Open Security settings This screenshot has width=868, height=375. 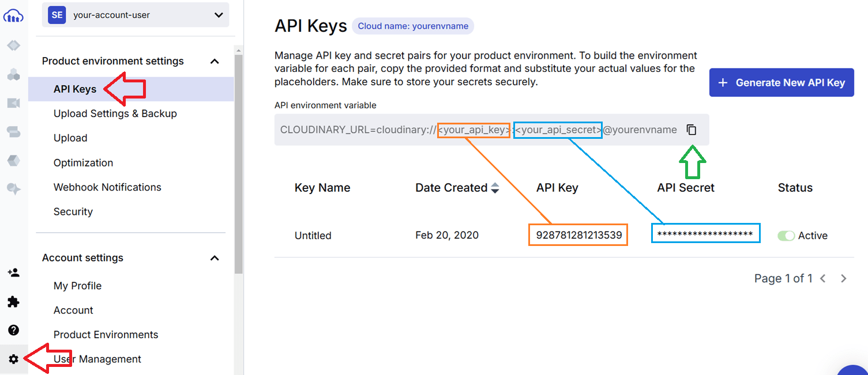pos(73,211)
